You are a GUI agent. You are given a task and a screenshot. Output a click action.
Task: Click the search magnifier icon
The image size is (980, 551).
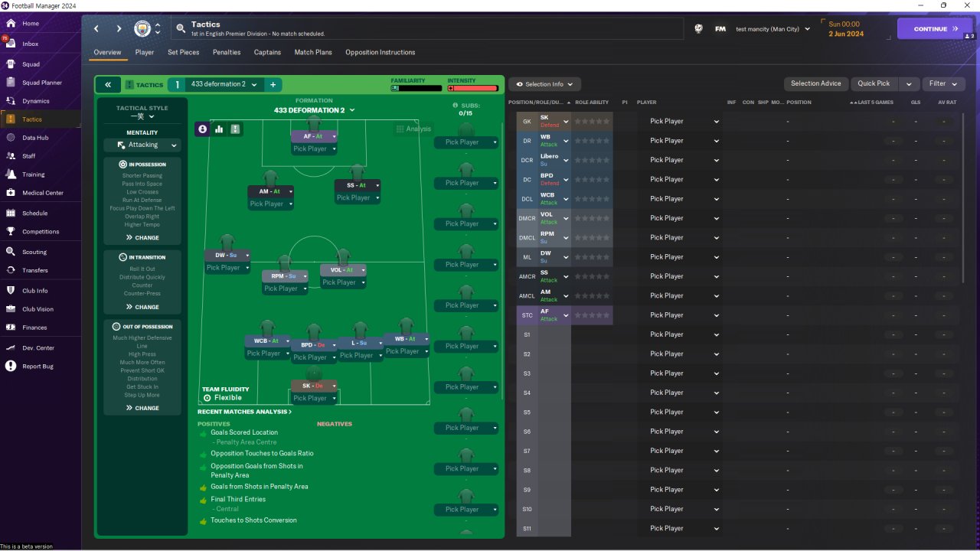181,28
